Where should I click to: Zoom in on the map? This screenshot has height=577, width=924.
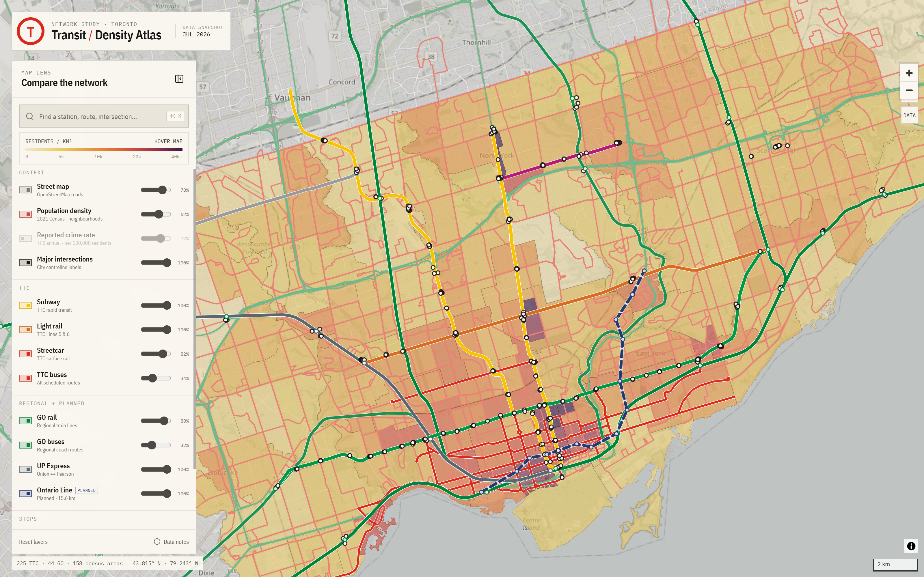909,73
